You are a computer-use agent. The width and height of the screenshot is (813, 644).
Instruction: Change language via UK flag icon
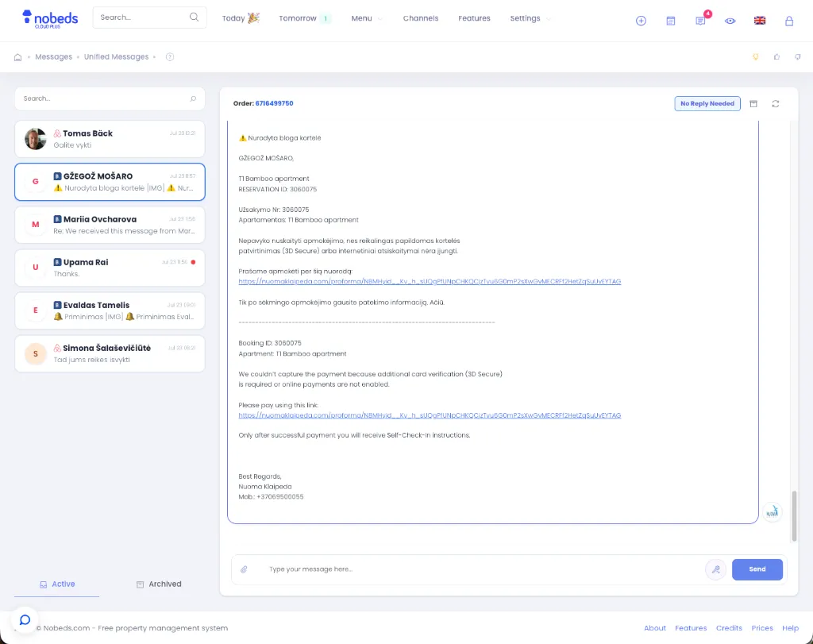[x=760, y=21]
